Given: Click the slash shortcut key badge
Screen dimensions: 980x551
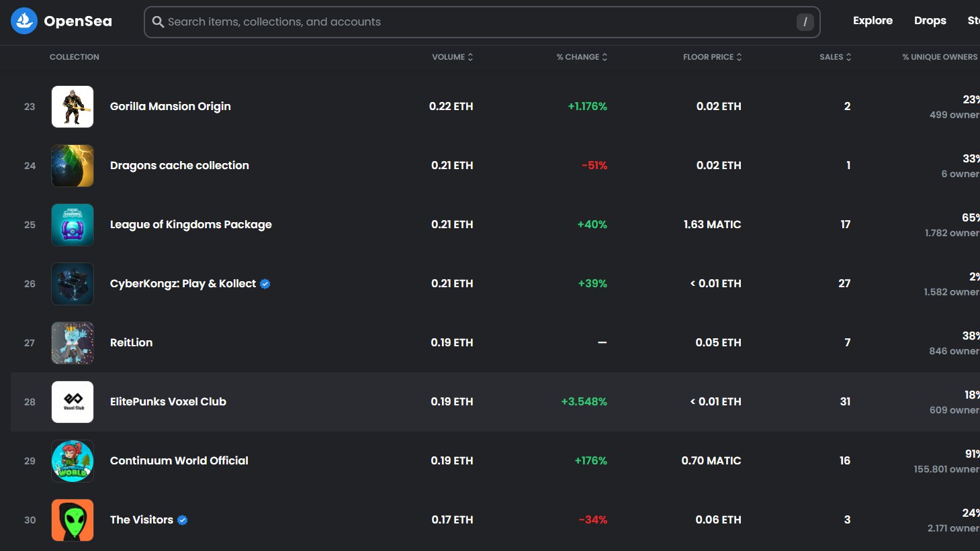Looking at the screenshot, I should click(805, 22).
